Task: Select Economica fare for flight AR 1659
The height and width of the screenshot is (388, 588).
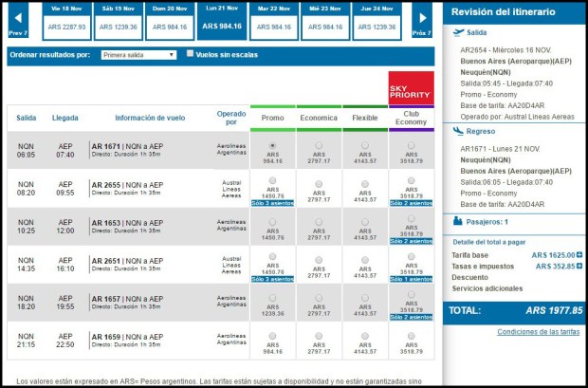Action: [319, 335]
